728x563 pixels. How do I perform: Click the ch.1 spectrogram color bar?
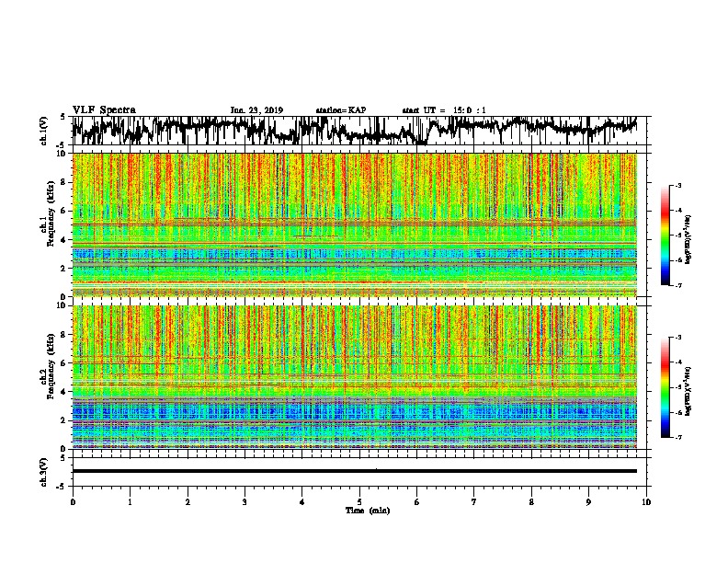tap(665, 235)
